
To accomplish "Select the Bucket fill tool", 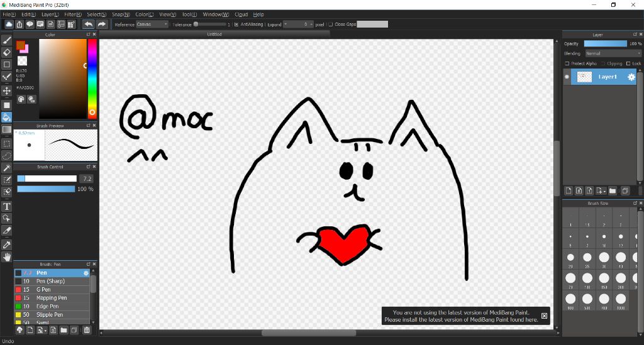I will point(6,118).
